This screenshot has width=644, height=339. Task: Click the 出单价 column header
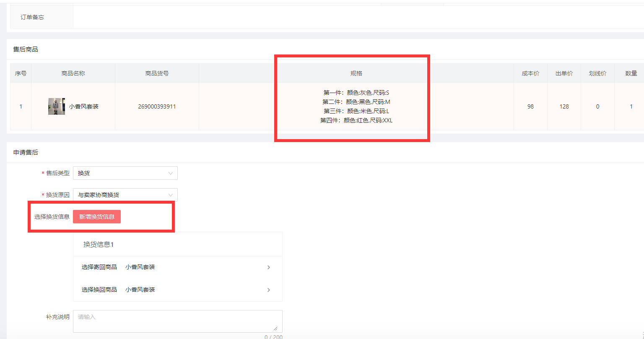click(564, 73)
